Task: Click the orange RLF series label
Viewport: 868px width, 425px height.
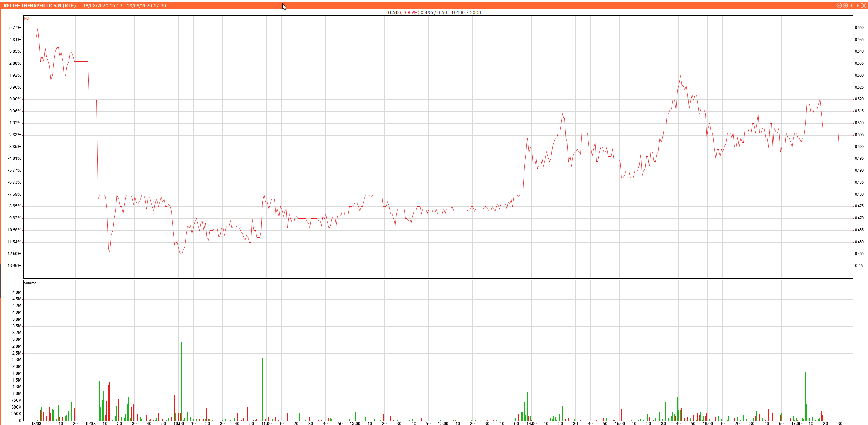Action: [27, 18]
